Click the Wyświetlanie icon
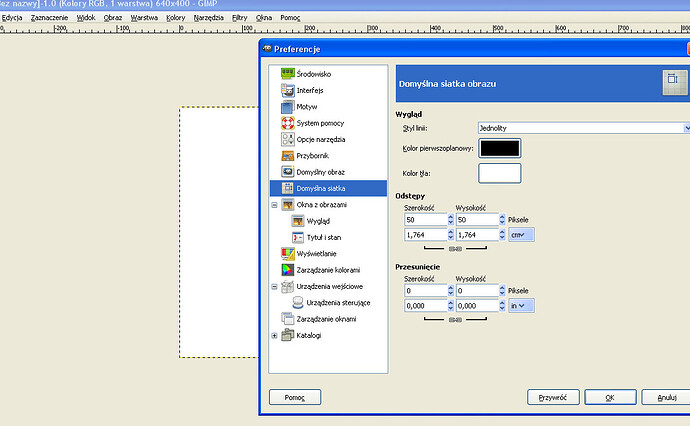 (287, 253)
